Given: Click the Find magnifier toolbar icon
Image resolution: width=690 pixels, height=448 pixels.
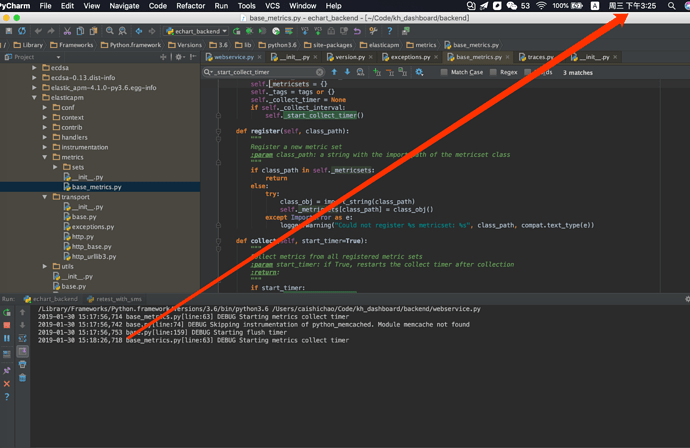Looking at the screenshot, I should click(x=110, y=31).
